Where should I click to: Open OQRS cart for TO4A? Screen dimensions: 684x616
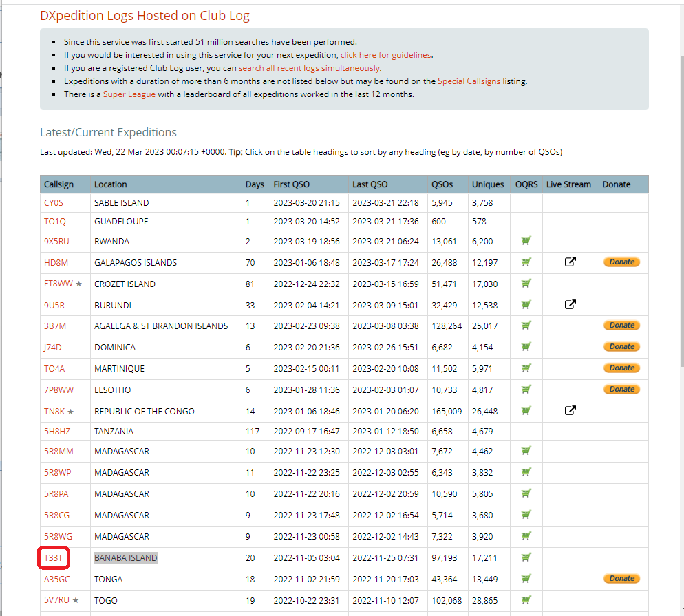point(526,368)
